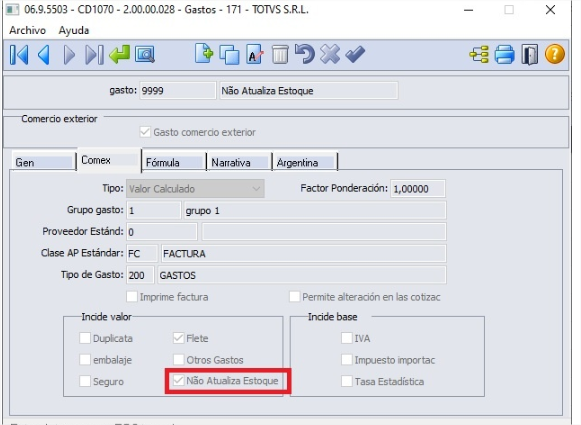This screenshot has height=425, width=581.
Task: Click the empty Proveedor Estánd description field
Action: click(324, 232)
